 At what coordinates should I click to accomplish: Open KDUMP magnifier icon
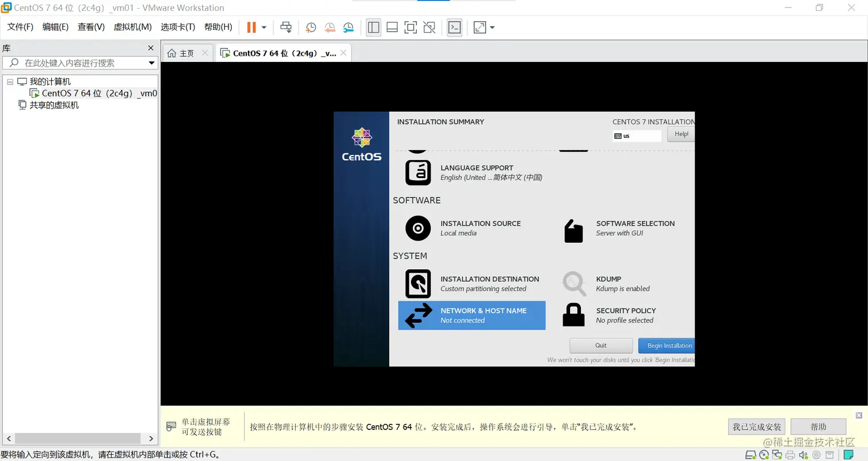tap(573, 283)
